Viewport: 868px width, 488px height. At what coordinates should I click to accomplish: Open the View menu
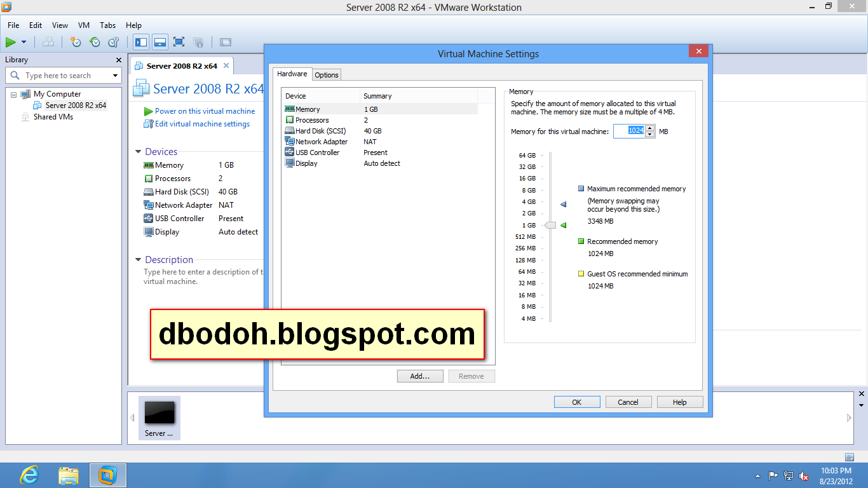[60, 25]
